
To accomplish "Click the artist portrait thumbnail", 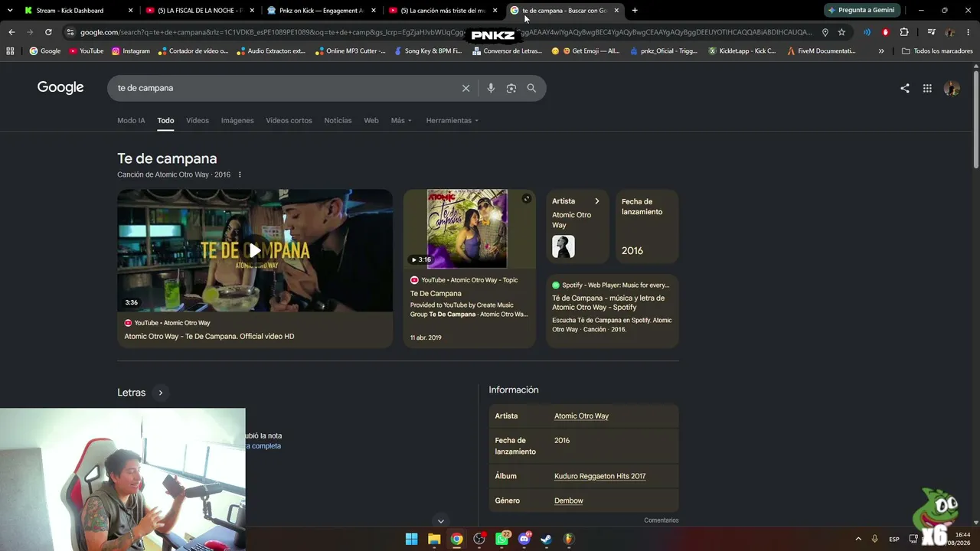I will click(x=563, y=246).
